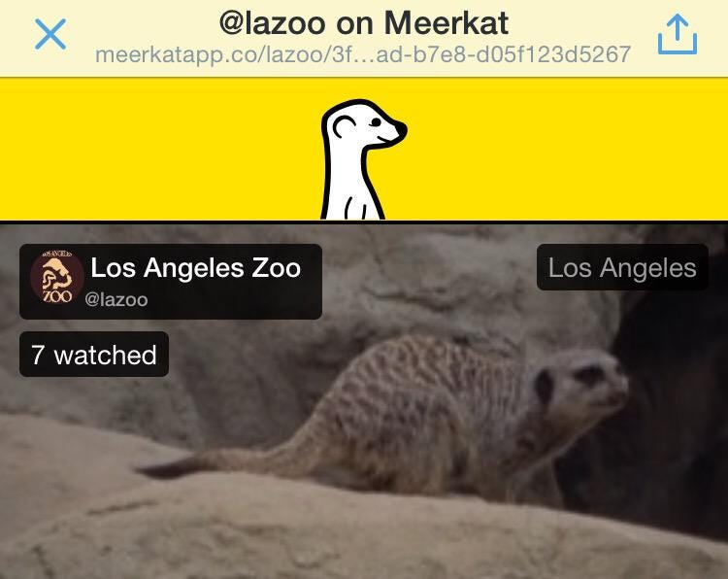Select the meerkatapp.co URL text
This screenshot has width=728, height=579.
coord(363,54)
